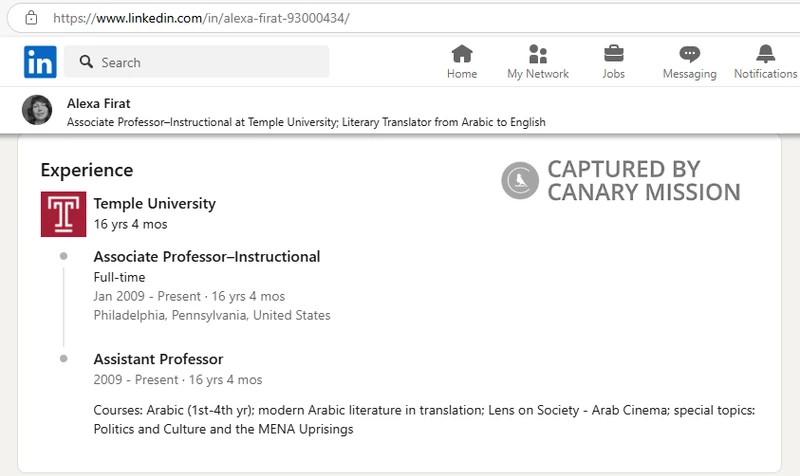Type in the LinkedIn Search field
The width and height of the screenshot is (800, 476).
[x=210, y=62]
